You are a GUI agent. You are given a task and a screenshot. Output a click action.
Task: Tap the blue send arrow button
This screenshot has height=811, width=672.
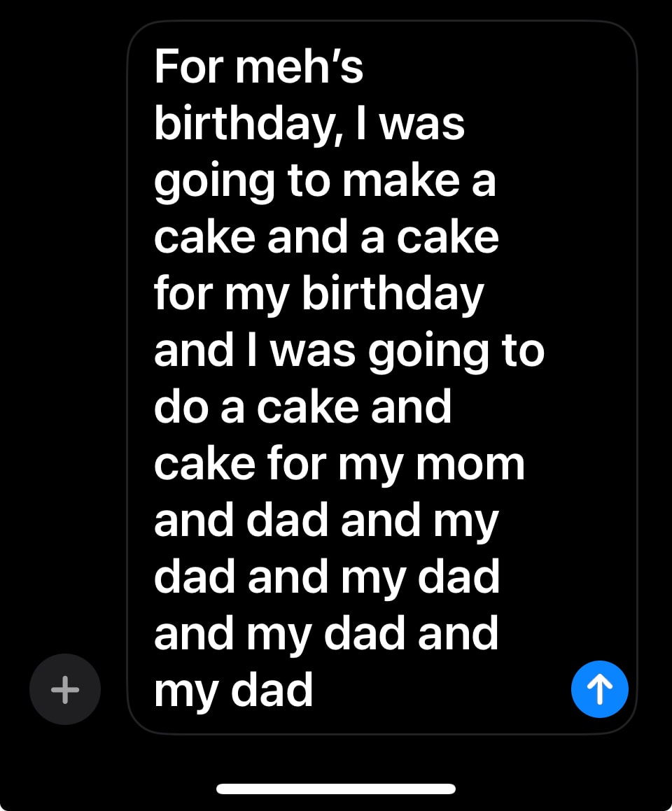(599, 689)
